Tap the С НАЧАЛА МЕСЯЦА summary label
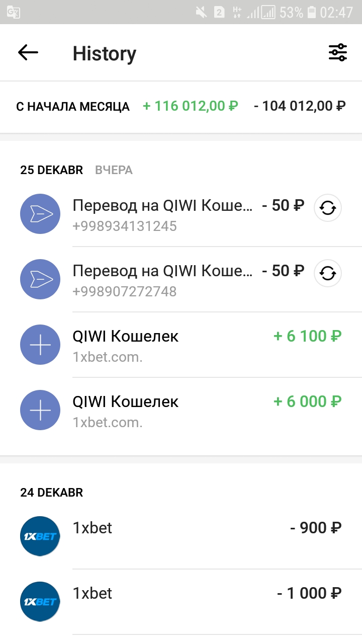Viewport: 362px width, 644px height. [x=73, y=107]
